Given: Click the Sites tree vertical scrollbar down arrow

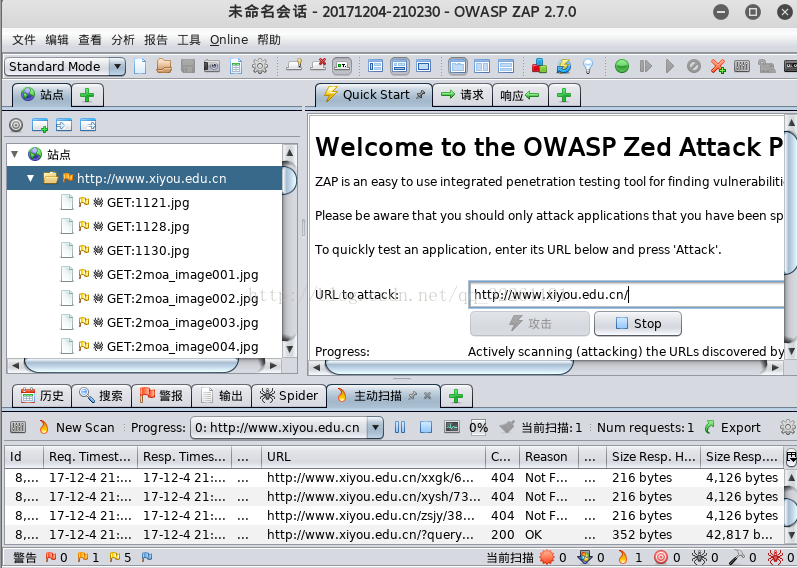Looking at the screenshot, I should point(289,349).
